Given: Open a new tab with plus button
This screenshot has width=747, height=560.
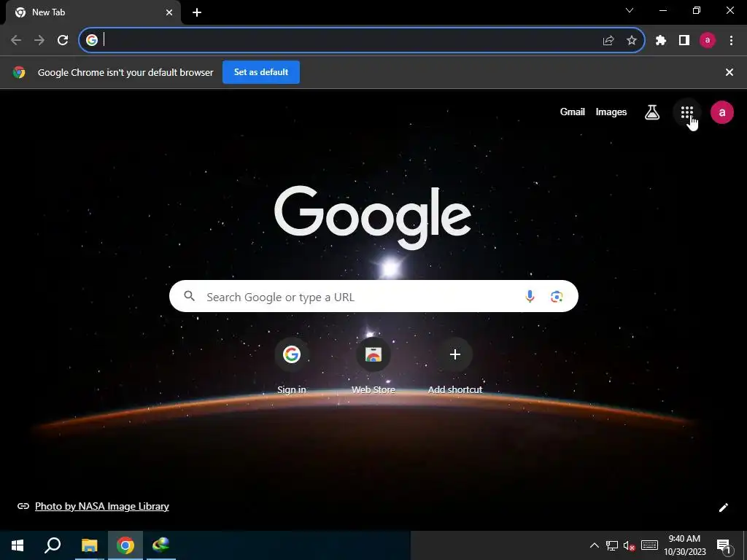Looking at the screenshot, I should tap(197, 12).
